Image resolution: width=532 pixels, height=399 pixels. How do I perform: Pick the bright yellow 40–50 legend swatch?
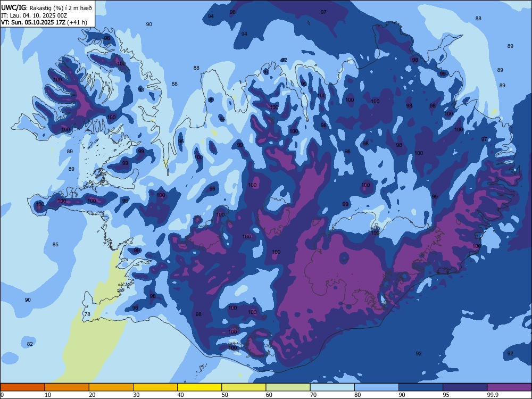tap(199, 387)
